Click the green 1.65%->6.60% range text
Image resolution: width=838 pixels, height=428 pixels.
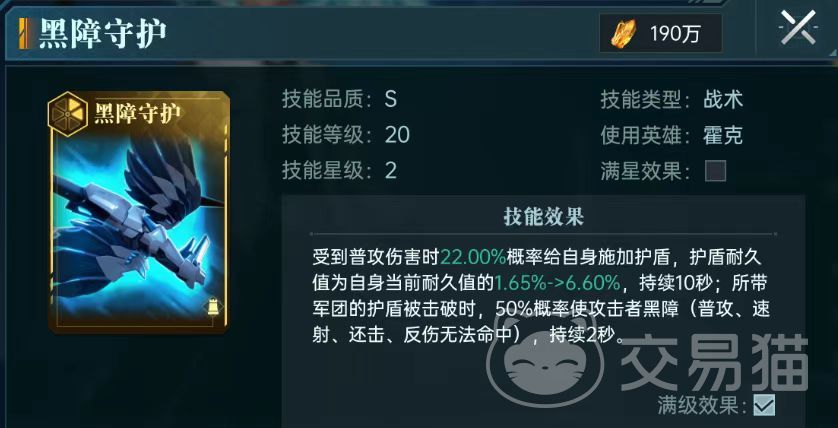coord(556,282)
